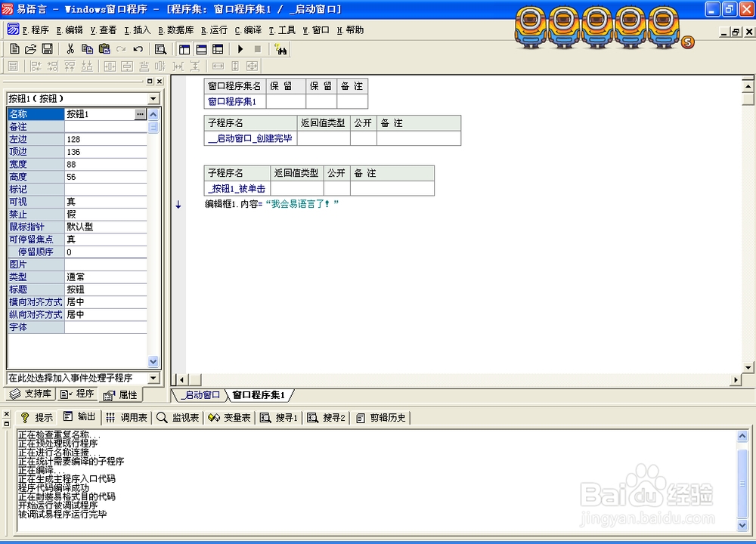
Task: Click the output panel scrollbar thumb
Action: tap(742, 482)
